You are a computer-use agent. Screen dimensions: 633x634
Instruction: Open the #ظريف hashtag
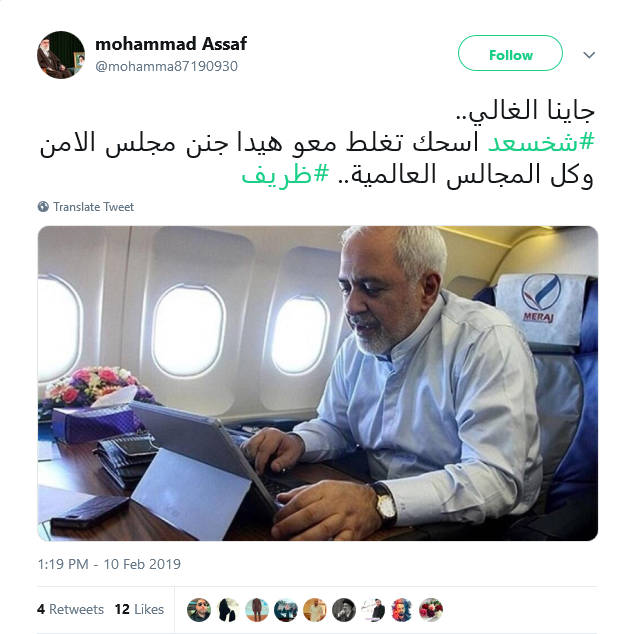[x=285, y=175]
